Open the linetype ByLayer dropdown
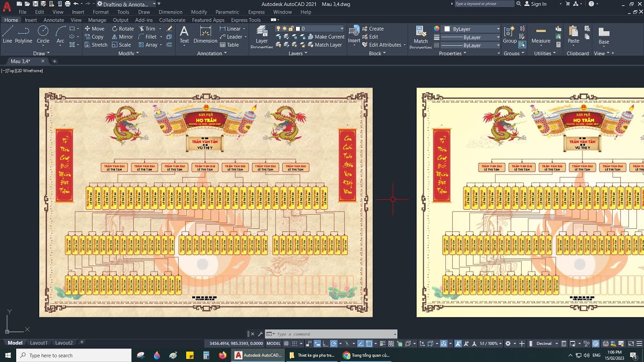The height and width of the screenshot is (362, 644). (471, 45)
